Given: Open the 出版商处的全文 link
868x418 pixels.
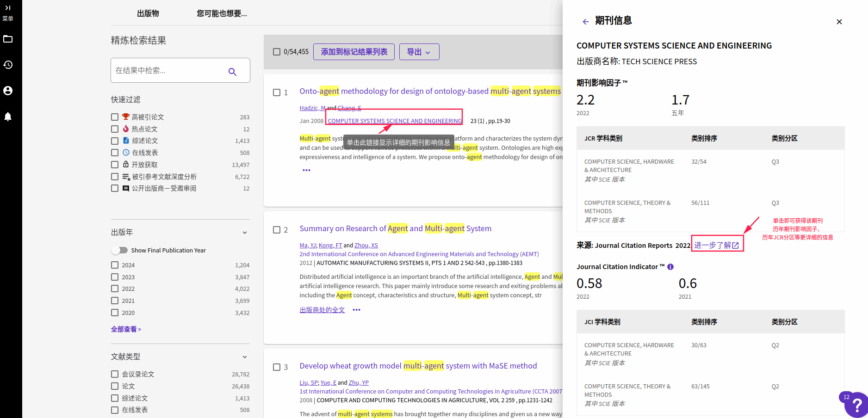Looking at the screenshot, I should [x=322, y=310].
